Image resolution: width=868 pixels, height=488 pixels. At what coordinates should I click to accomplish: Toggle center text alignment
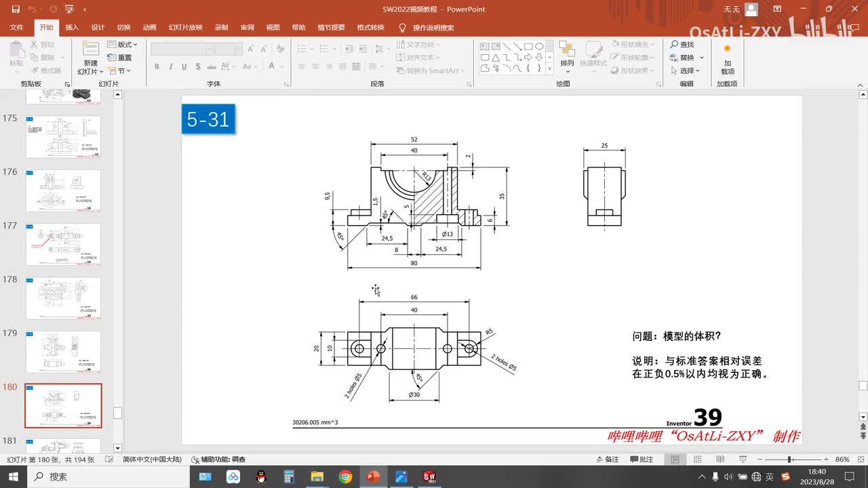pos(315,66)
